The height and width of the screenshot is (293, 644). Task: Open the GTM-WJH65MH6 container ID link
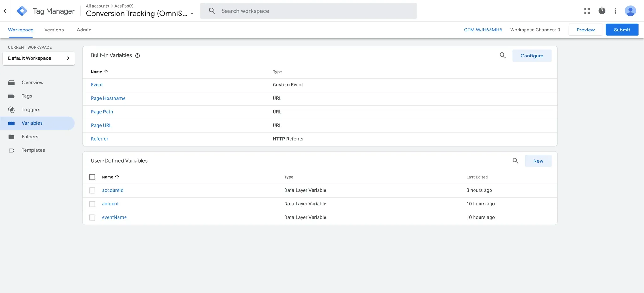pos(483,30)
